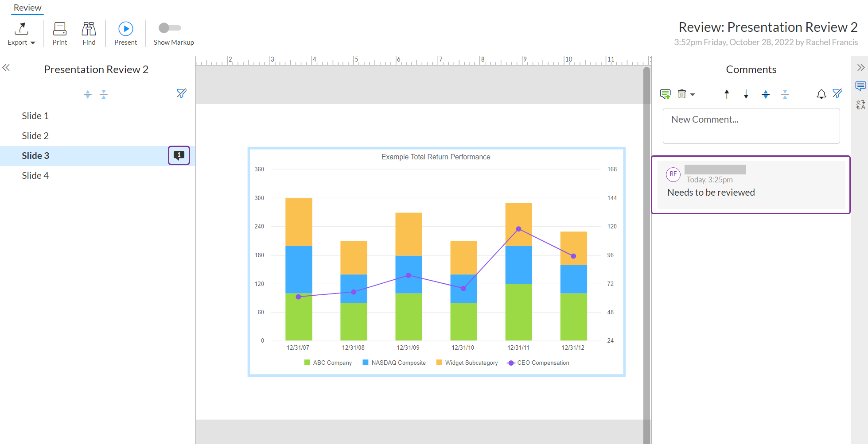Image resolution: width=868 pixels, height=444 pixels.
Task: Collapse the slide navigation panel
Action: tap(6, 67)
